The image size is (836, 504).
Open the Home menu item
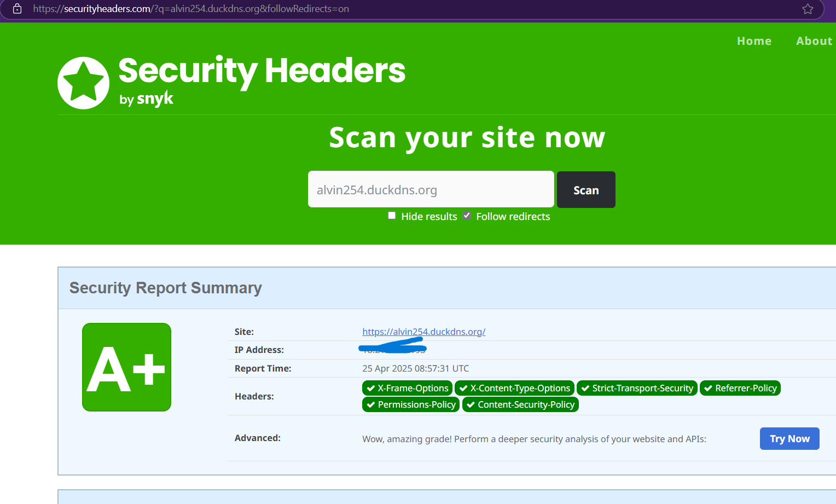coord(754,41)
